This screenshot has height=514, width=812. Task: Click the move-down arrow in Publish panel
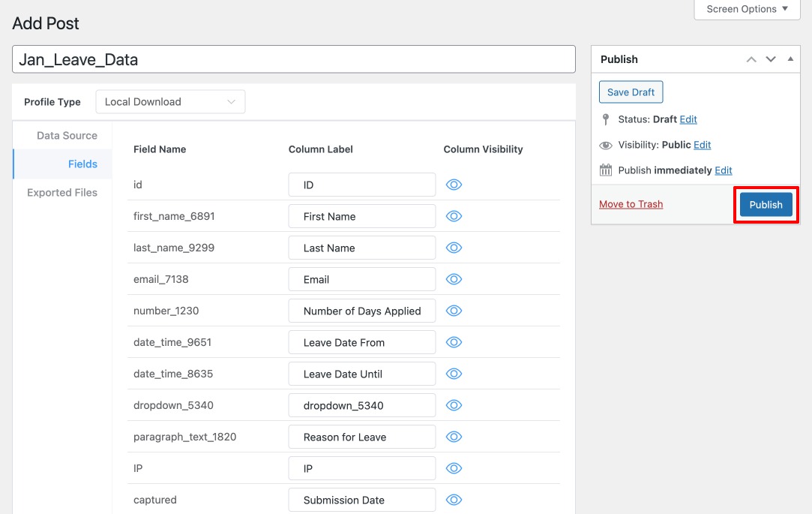(770, 59)
